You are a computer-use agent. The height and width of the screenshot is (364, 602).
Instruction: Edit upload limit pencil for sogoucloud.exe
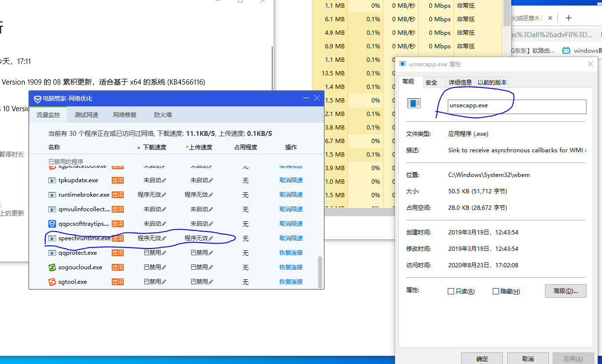[211, 267]
